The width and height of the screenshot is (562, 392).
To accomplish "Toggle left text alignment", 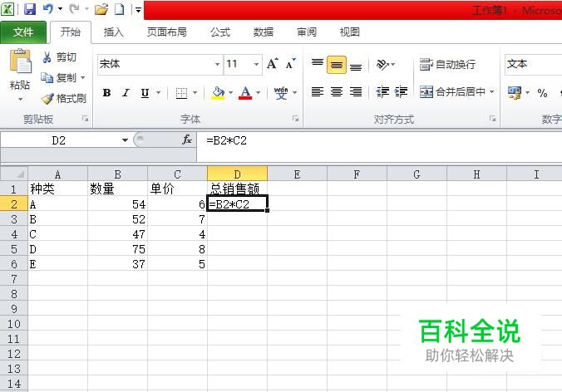I will point(318,92).
